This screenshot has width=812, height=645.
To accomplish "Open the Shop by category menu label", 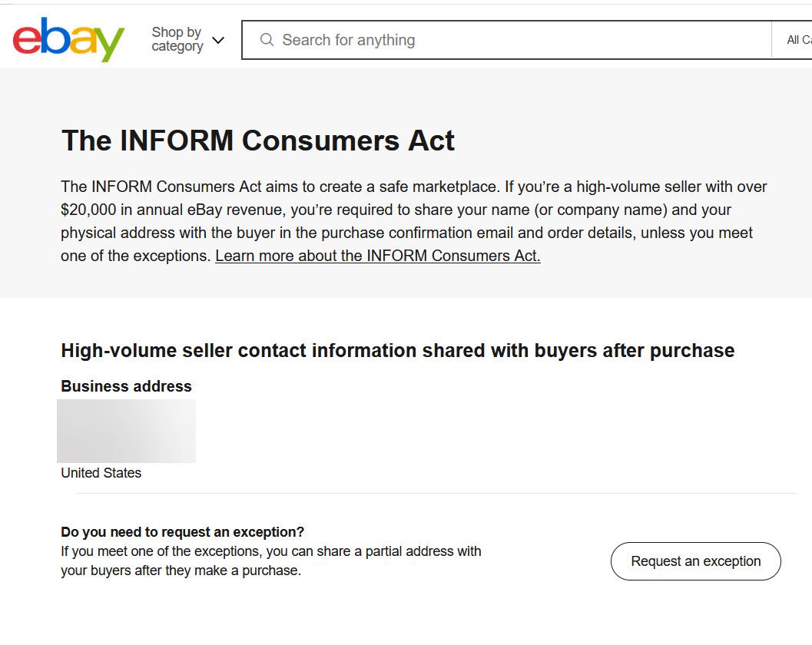I will (x=177, y=39).
